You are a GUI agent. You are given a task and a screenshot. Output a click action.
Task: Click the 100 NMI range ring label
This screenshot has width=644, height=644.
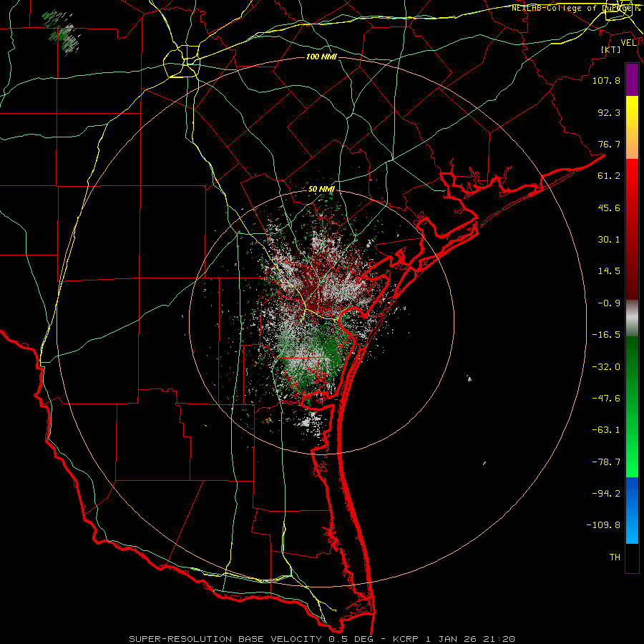coord(321,57)
